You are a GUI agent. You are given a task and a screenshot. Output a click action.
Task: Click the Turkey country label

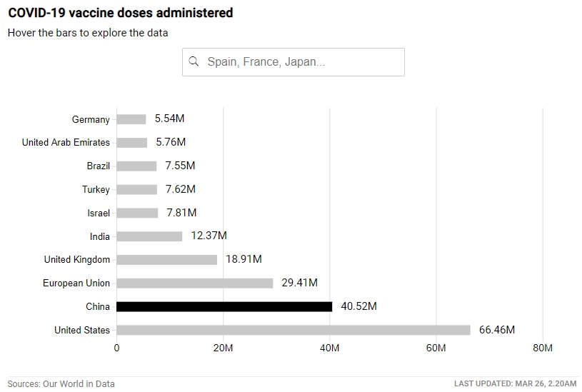(96, 189)
